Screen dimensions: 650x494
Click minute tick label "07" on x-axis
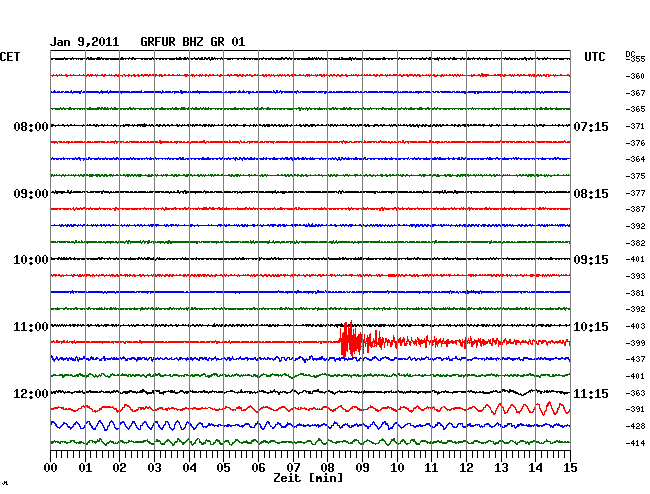point(293,468)
